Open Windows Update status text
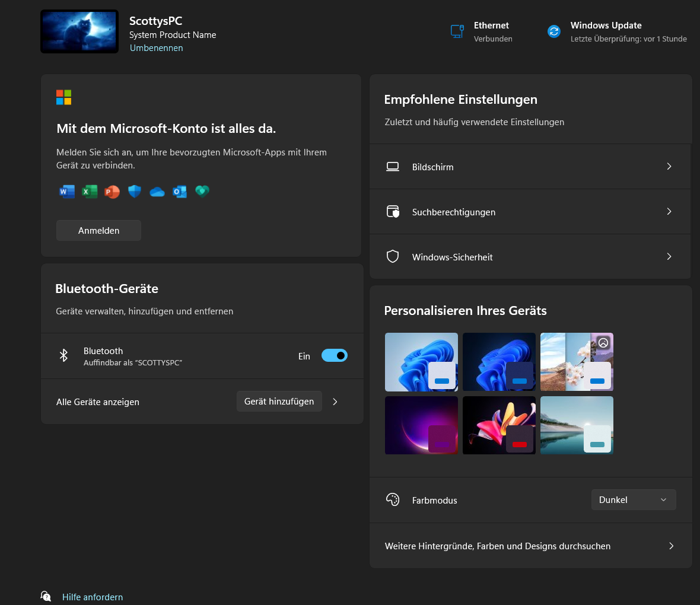The width and height of the screenshot is (700, 605). pos(629,39)
